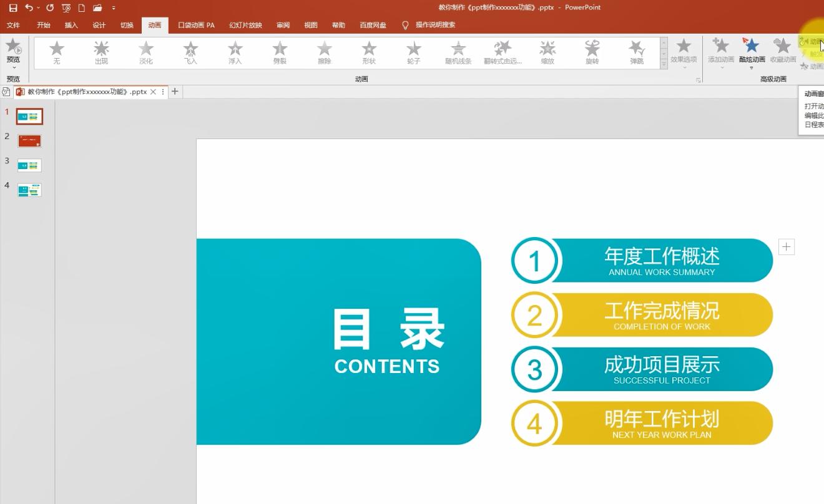Open a new presentation tab with the + button
The image size is (824, 504).
[174, 92]
